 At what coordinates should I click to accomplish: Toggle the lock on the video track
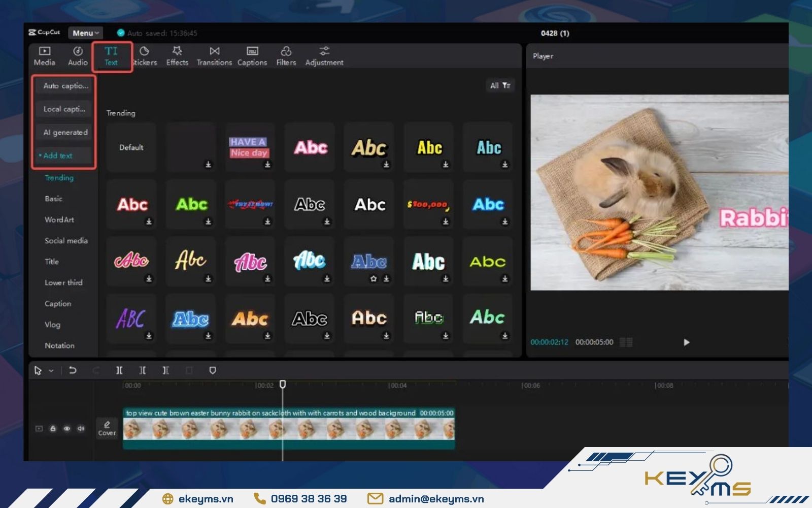tap(53, 428)
